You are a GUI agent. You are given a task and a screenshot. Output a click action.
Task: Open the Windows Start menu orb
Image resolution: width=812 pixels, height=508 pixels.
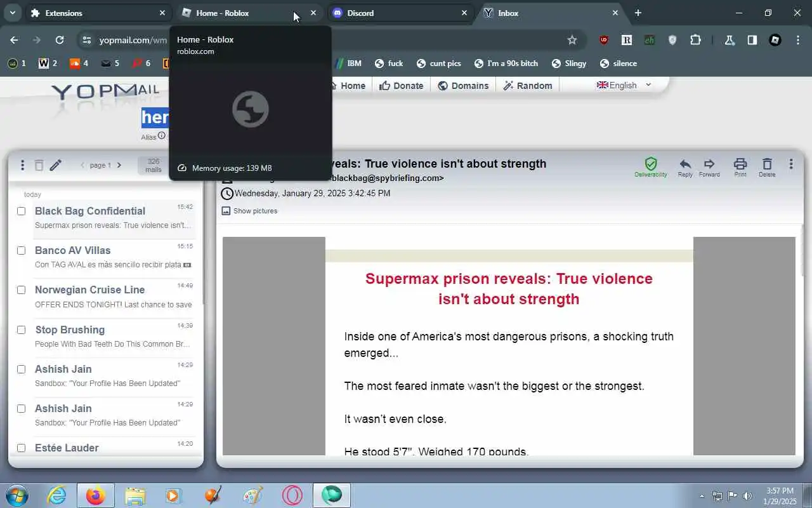[16, 495]
